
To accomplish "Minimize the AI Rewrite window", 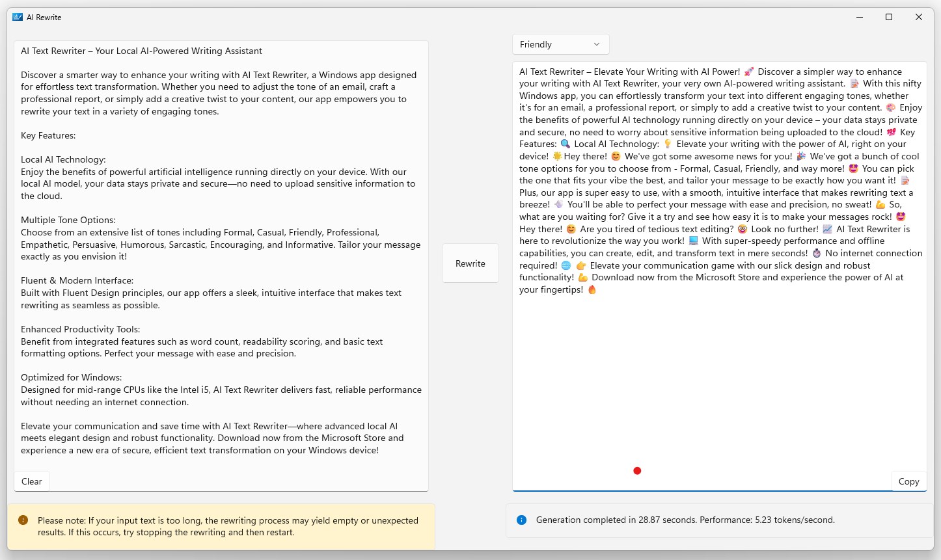I will 859,18.
